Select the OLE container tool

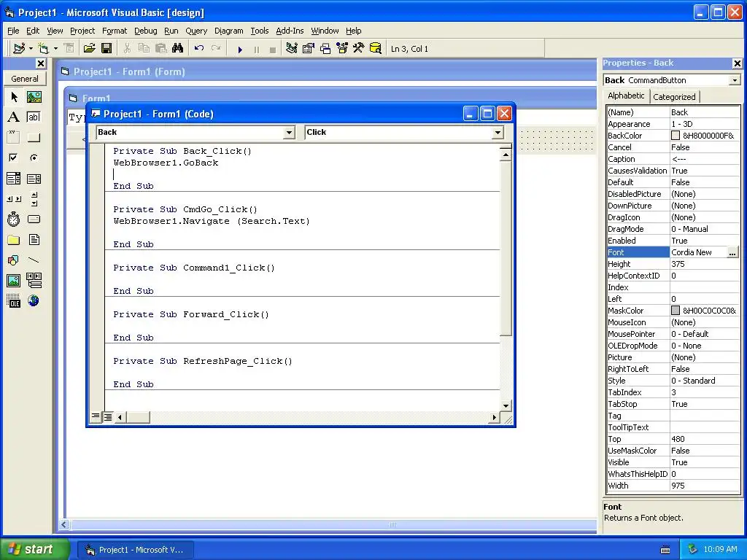(x=14, y=301)
